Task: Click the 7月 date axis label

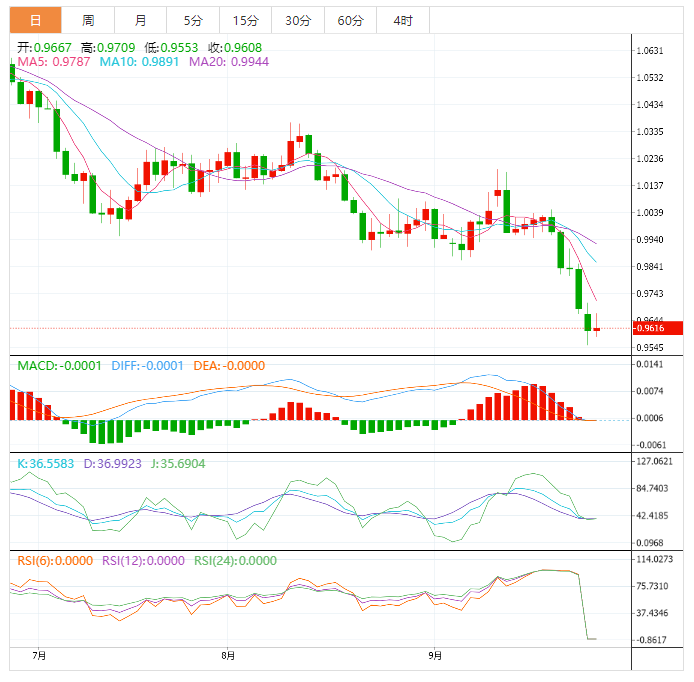Action: 39,655
